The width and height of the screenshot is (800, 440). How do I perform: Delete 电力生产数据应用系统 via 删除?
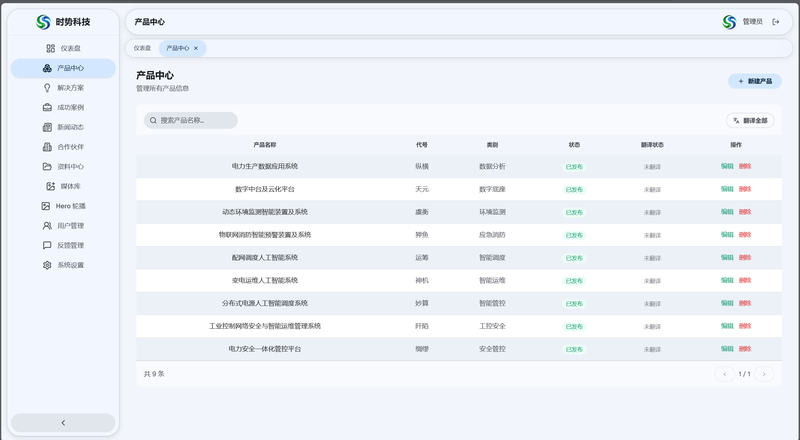point(745,166)
